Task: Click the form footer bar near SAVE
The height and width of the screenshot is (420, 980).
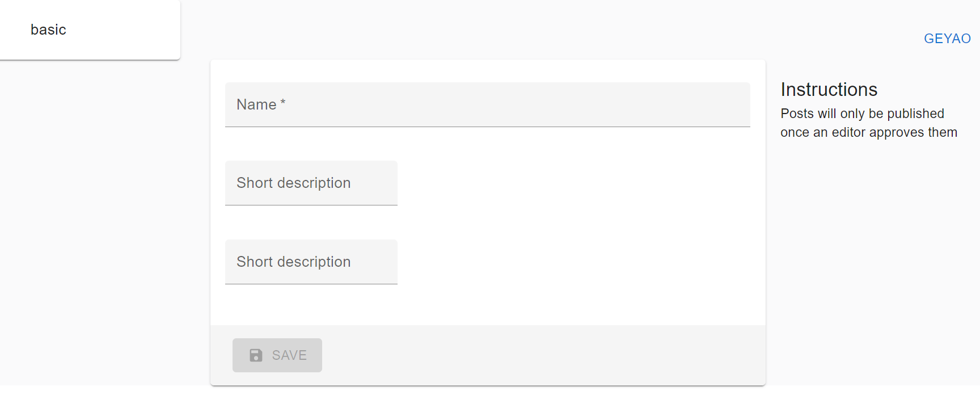Action: tap(510, 355)
